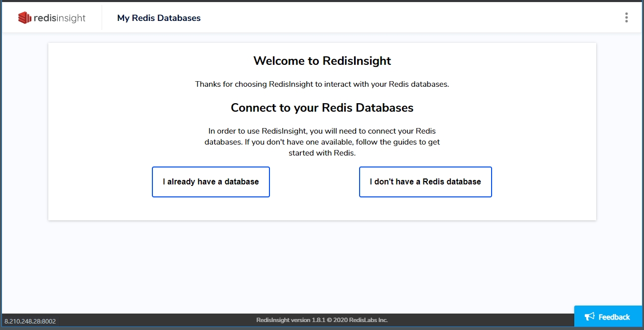
Task: Choose 'I don't have a Redis database'
Action: (425, 182)
